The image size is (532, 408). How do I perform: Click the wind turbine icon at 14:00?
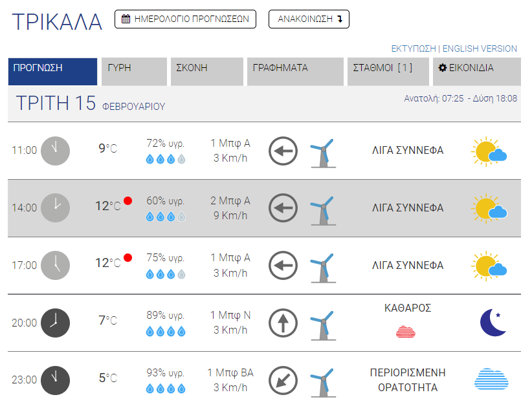pos(322,208)
